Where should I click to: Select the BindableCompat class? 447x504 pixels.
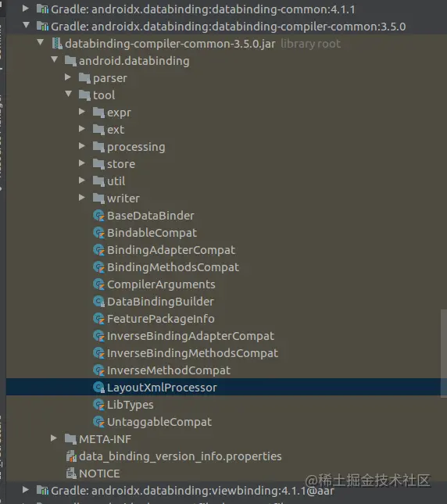[152, 233]
